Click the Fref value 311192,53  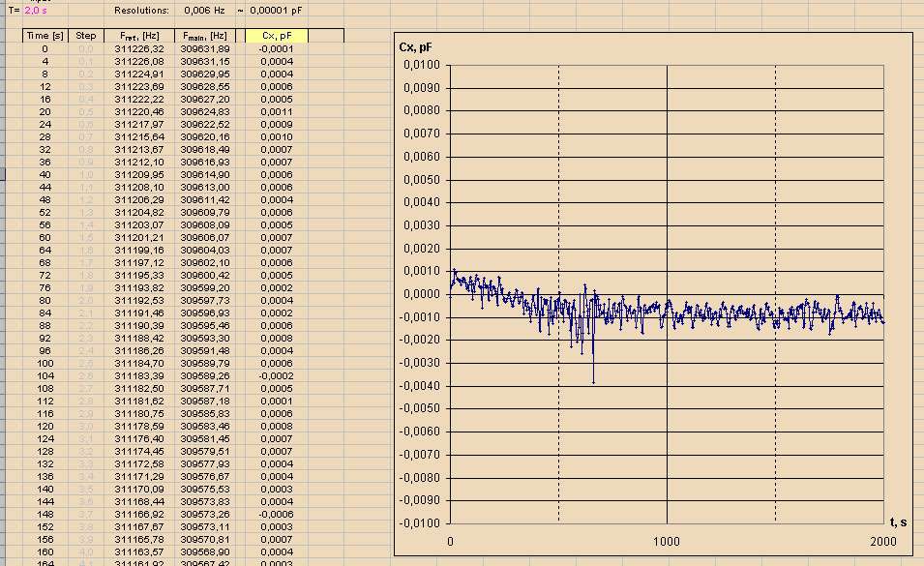coord(139,300)
